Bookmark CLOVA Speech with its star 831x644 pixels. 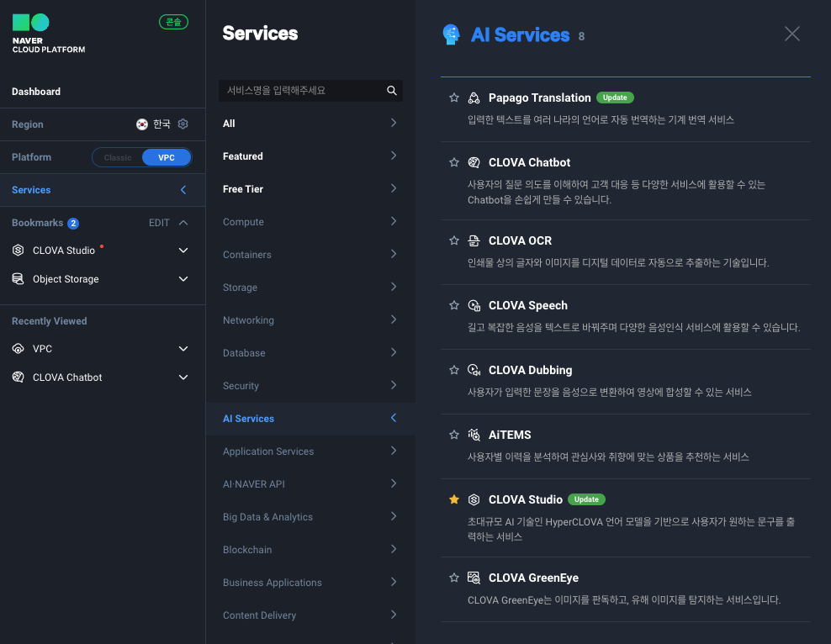pyautogui.click(x=454, y=305)
